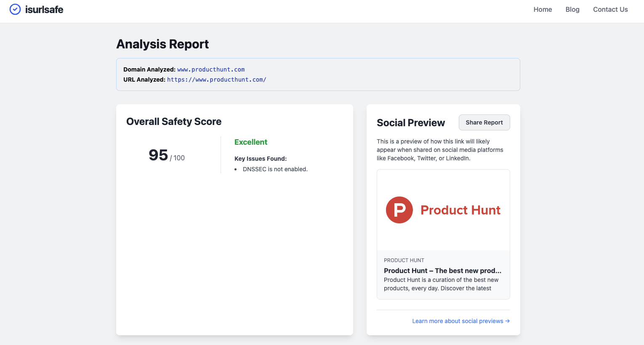Click the '/ 100' score denominator
Viewport: 644px width, 345px height.
tap(177, 158)
